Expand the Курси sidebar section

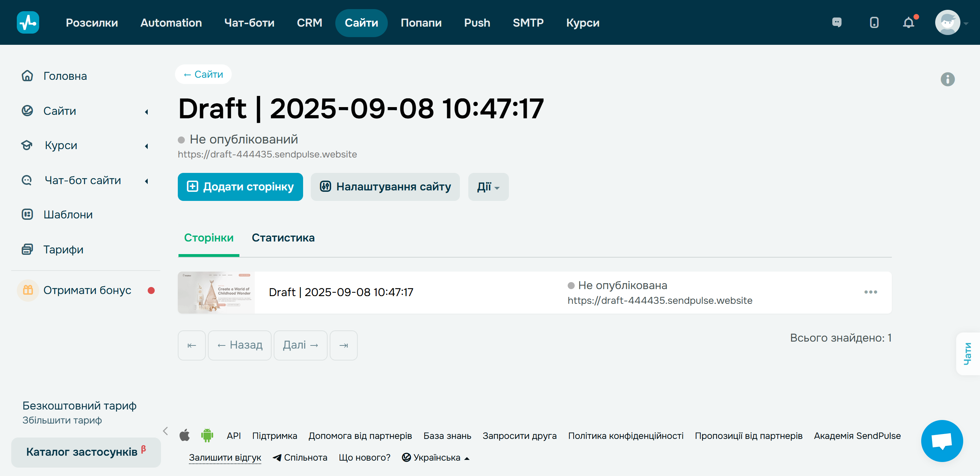coord(146,146)
